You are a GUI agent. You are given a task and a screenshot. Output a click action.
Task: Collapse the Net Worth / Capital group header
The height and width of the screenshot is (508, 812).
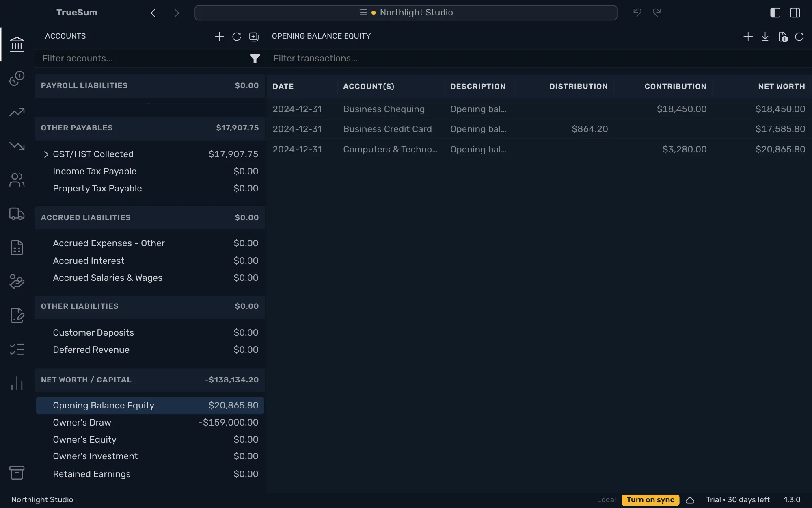pos(150,380)
